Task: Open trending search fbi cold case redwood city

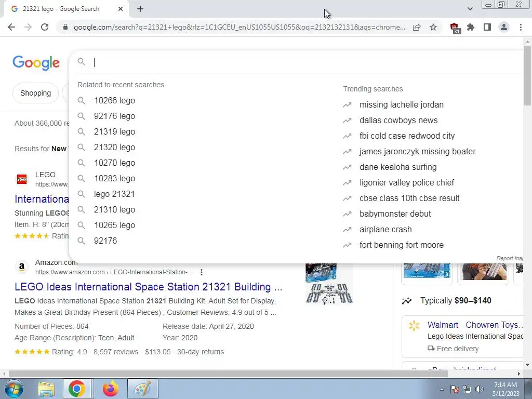Action: coord(407,136)
